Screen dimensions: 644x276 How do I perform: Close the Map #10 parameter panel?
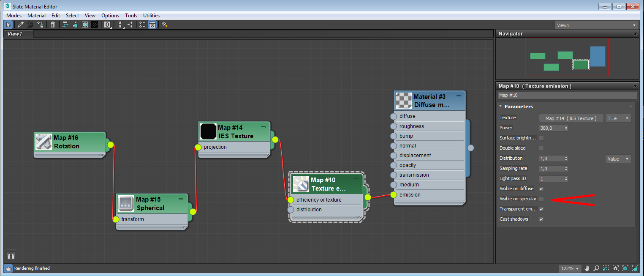pos(635,86)
